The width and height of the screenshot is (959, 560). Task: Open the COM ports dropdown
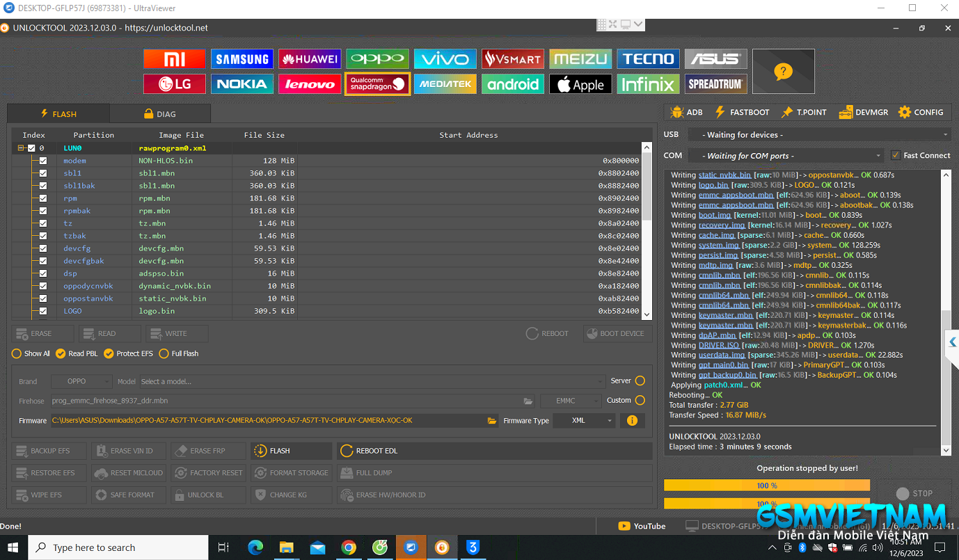pyautogui.click(x=786, y=156)
